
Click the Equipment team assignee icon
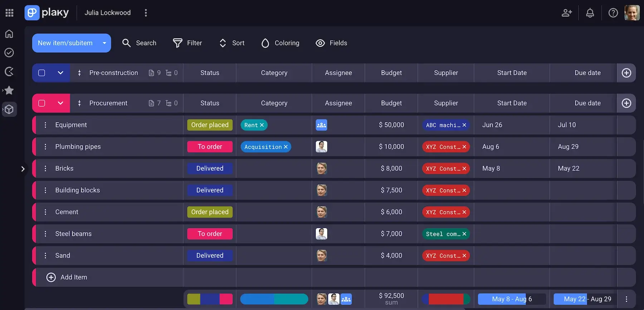coord(321,125)
